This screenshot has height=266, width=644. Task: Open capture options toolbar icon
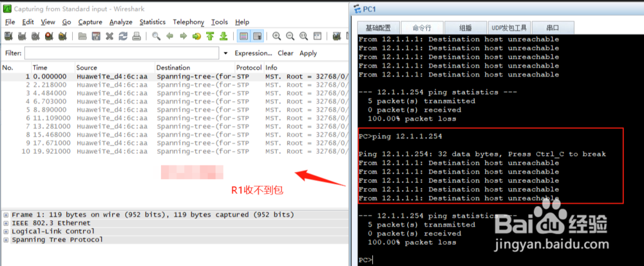point(22,36)
